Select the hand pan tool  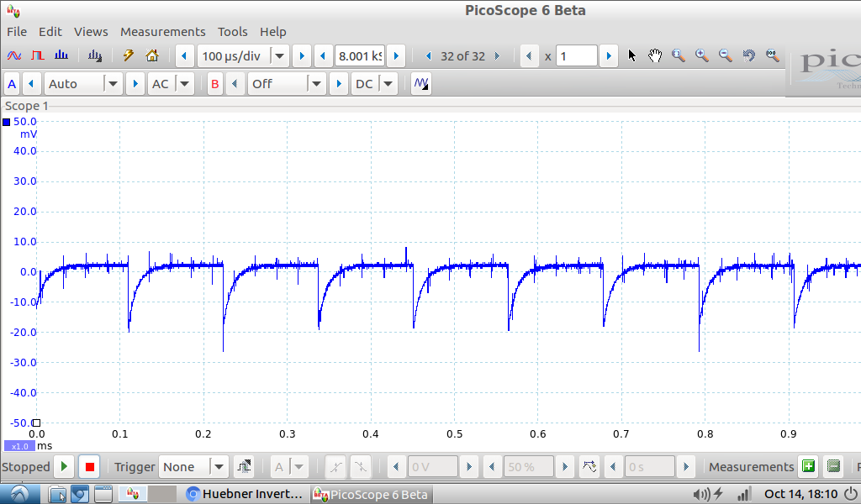[655, 56]
